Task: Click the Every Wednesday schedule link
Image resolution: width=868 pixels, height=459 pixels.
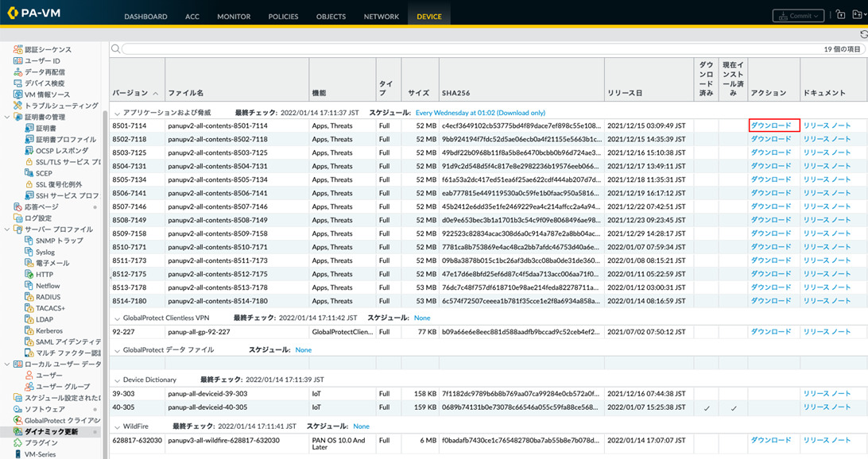Action: 480,113
